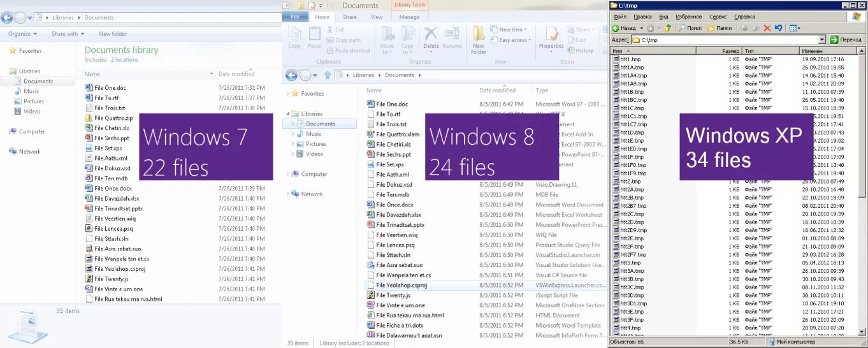Open the Справка menu in XP
This screenshot has width=868, height=348.
[x=744, y=17]
